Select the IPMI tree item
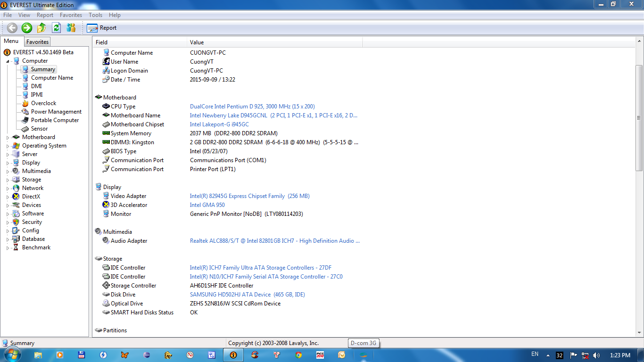Screen dimensions: 644x362 37,95
